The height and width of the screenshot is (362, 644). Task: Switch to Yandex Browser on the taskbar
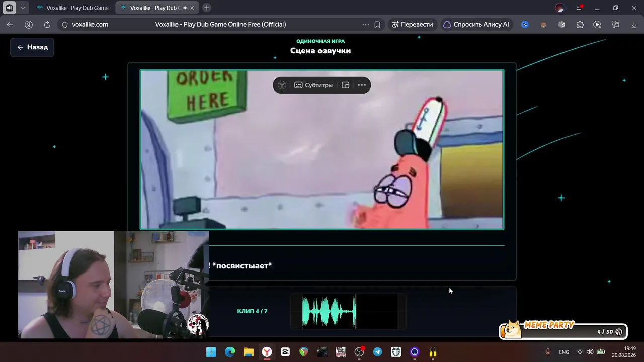point(267,352)
